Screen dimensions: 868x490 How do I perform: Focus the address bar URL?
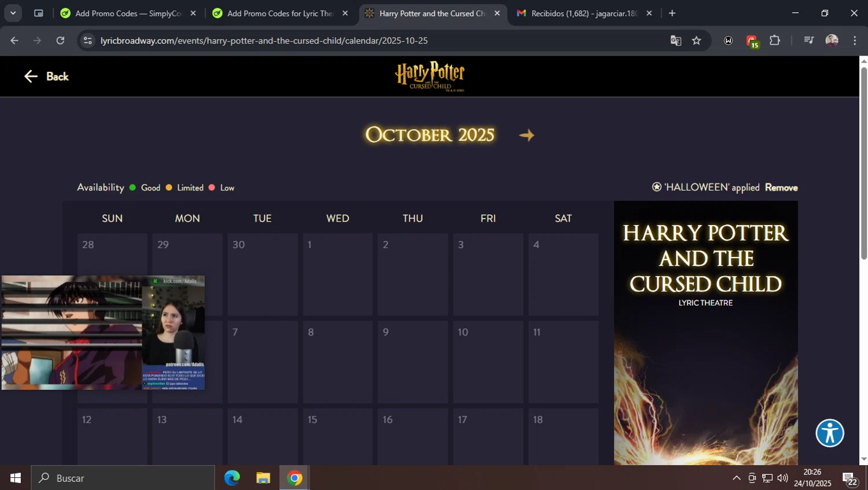tap(264, 40)
